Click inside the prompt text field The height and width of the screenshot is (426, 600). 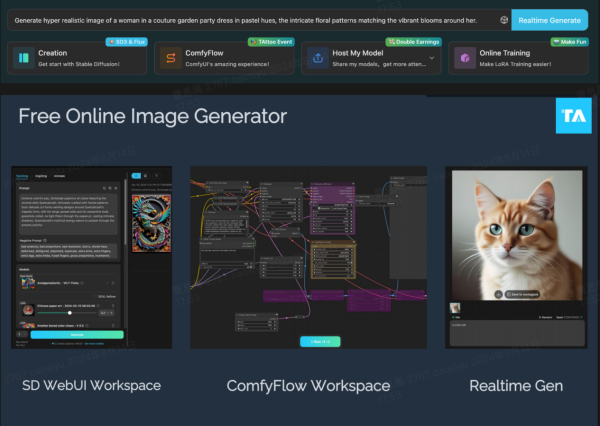(250, 20)
